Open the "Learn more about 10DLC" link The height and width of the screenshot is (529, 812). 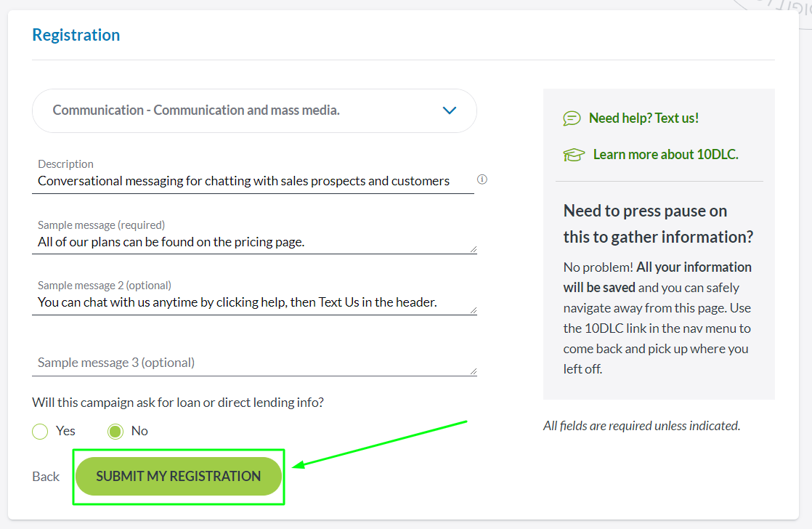click(665, 154)
